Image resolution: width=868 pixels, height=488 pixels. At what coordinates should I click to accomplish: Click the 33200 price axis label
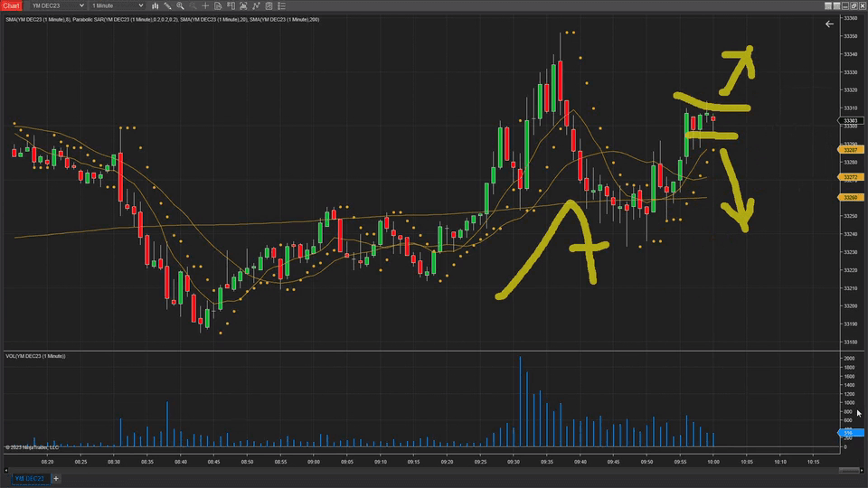850,306
